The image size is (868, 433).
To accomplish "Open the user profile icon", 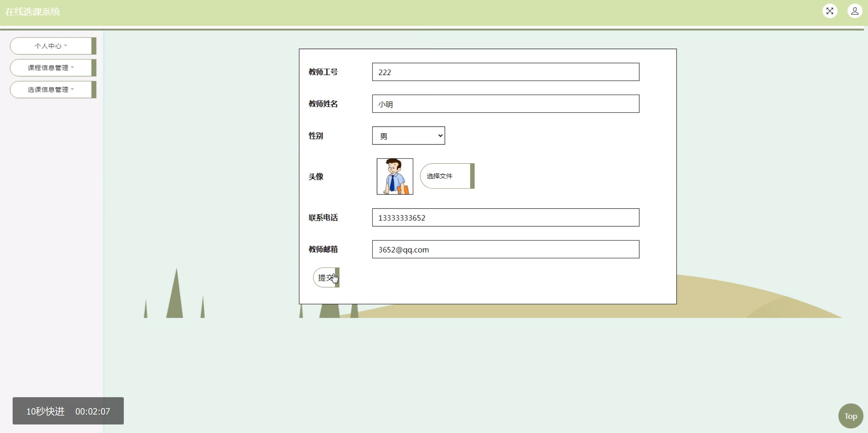I will pyautogui.click(x=854, y=11).
